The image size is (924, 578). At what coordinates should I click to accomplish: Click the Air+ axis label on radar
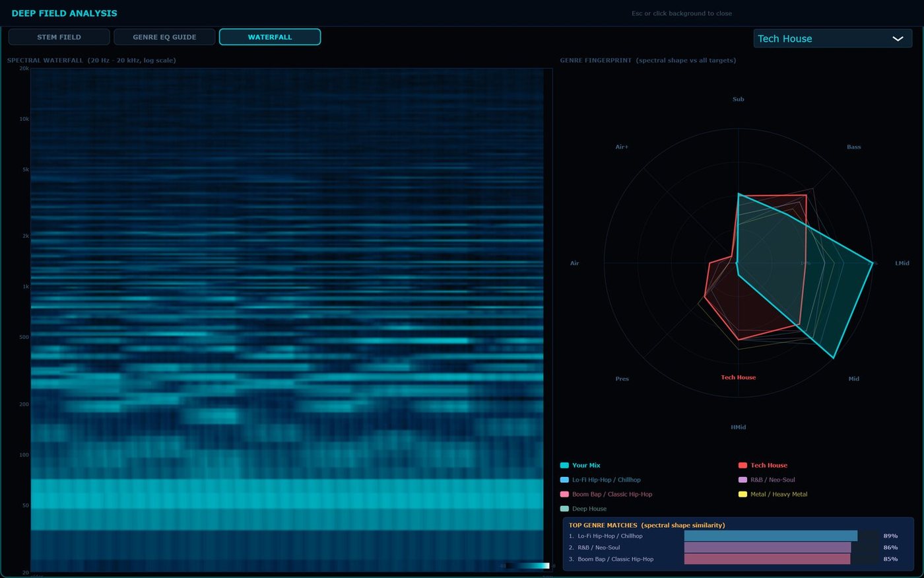(622, 147)
